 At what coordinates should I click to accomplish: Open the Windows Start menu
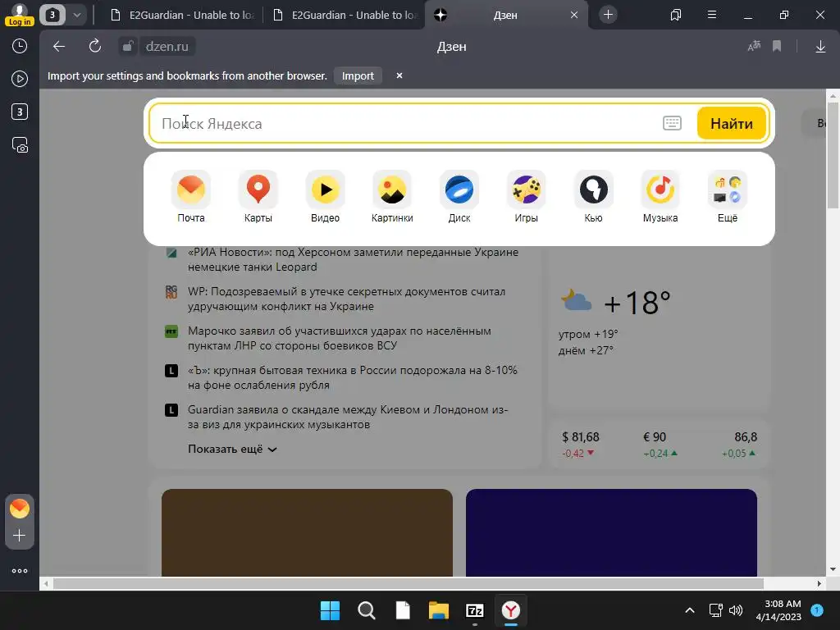[330, 610]
